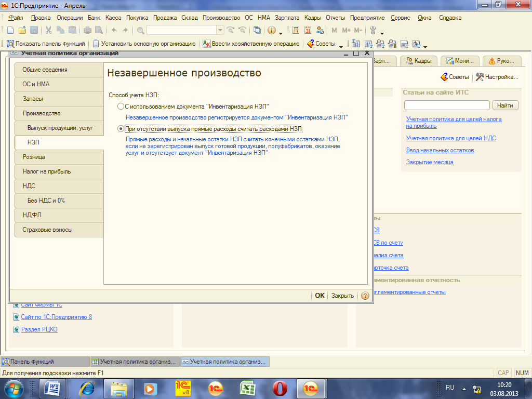
Task: Click the Redo arrow icon
Action: pyautogui.click(x=125, y=30)
